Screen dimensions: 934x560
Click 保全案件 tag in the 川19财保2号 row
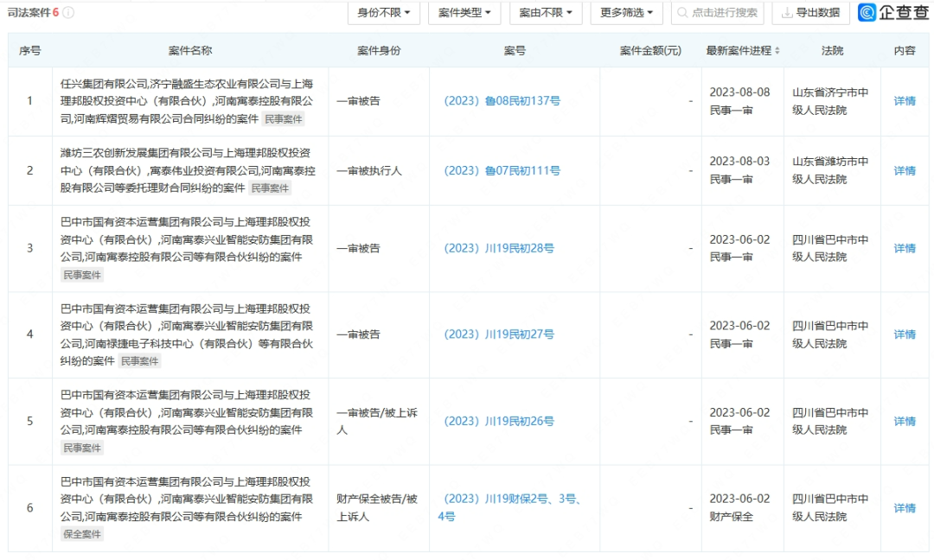click(82, 534)
